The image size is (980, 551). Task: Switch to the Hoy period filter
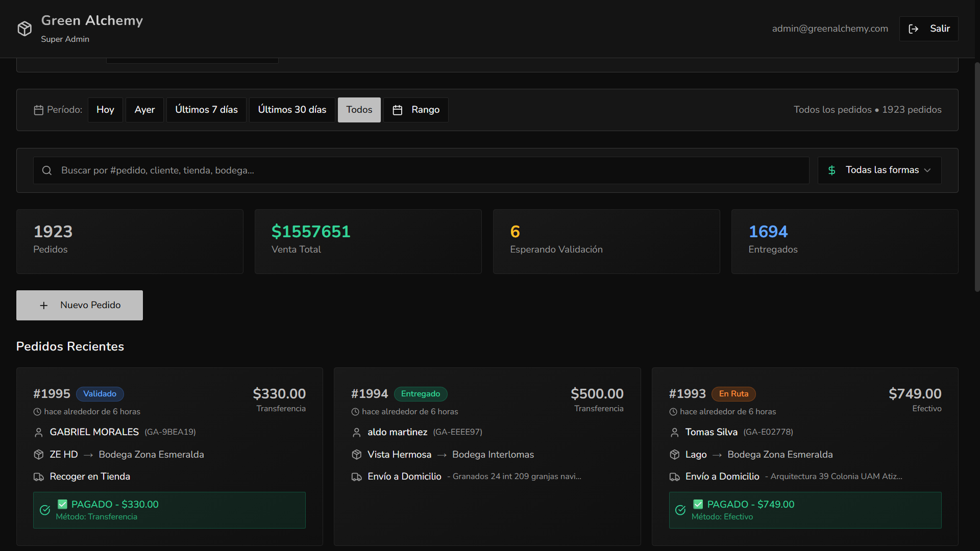105,110
